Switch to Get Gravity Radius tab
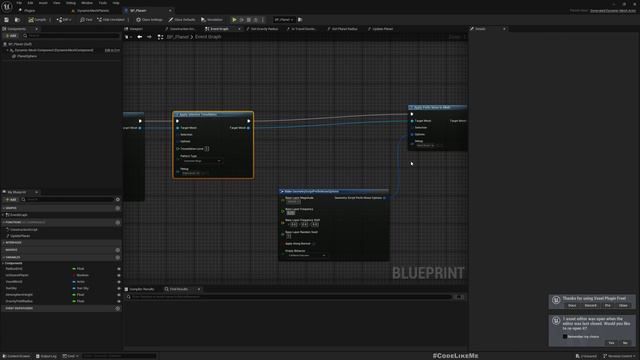The image size is (640, 360). [262, 29]
